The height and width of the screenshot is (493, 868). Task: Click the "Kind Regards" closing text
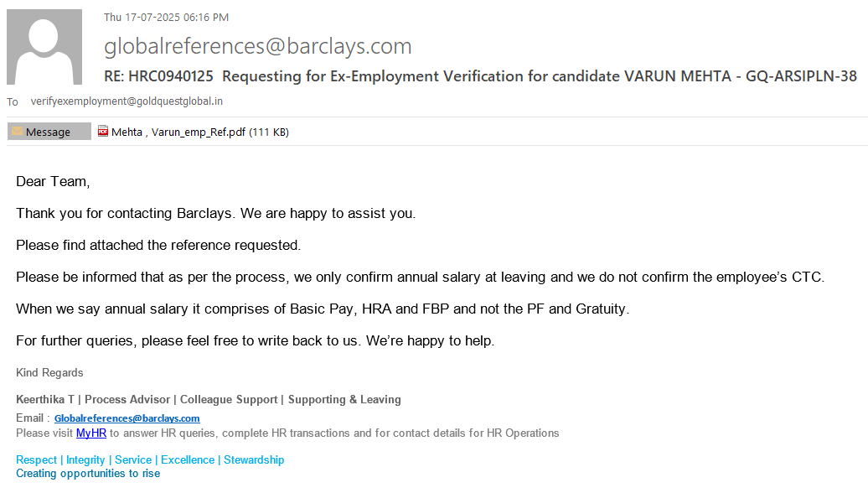click(49, 373)
